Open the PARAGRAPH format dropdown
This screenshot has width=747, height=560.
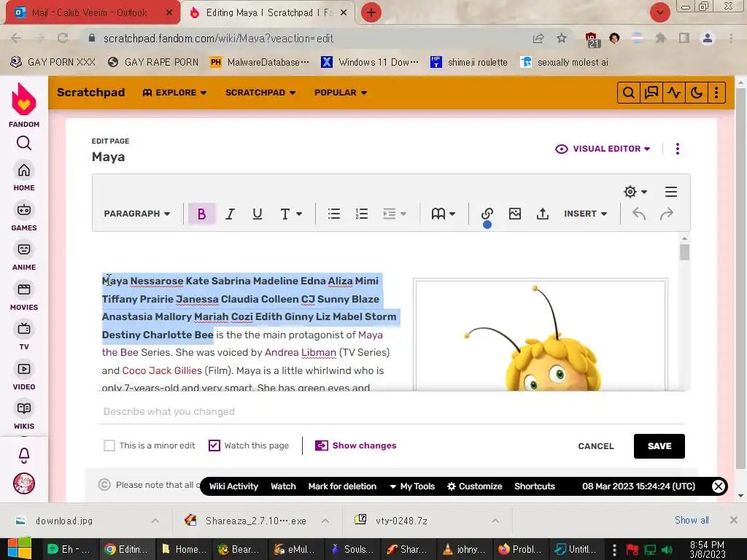[136, 214]
